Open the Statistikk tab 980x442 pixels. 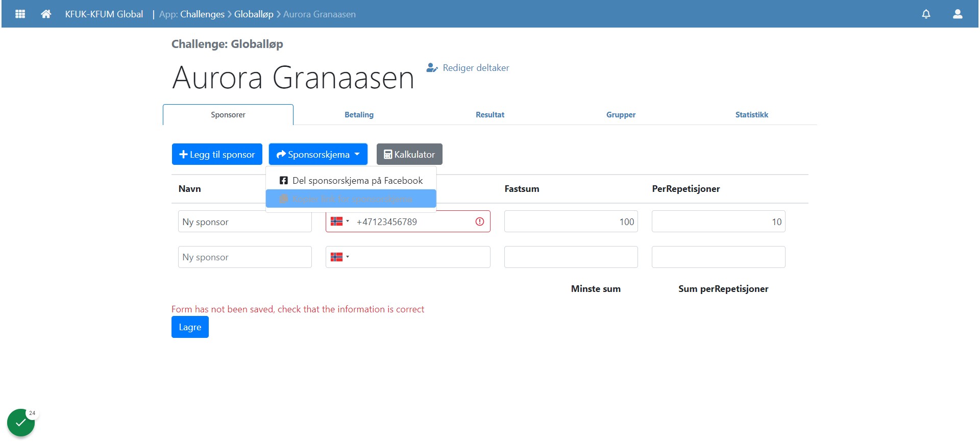pyautogui.click(x=751, y=115)
